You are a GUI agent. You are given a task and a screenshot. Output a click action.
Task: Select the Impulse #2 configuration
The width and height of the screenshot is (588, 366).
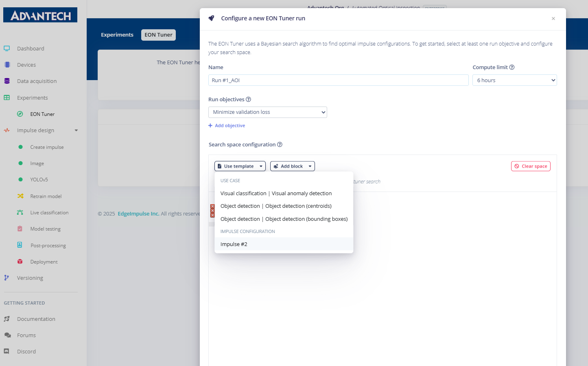click(284, 244)
